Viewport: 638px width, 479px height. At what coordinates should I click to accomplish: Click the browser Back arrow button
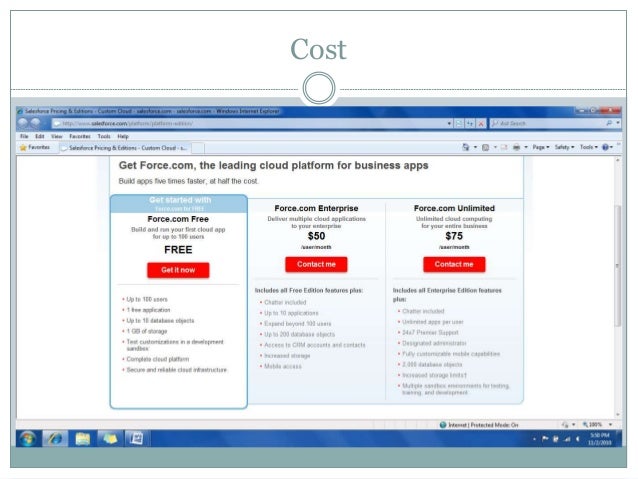click(23, 122)
